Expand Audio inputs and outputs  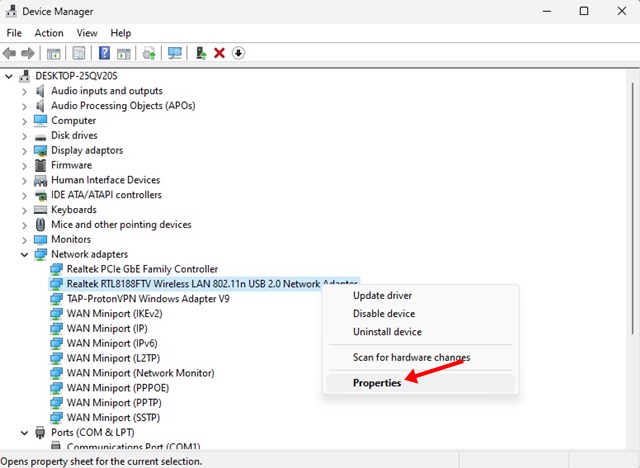tap(24, 91)
